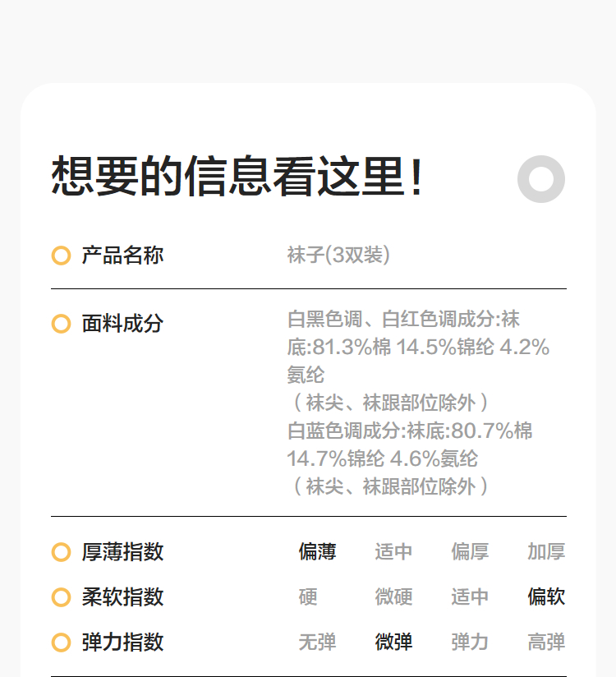Choose 微硬 softness option

(394, 597)
